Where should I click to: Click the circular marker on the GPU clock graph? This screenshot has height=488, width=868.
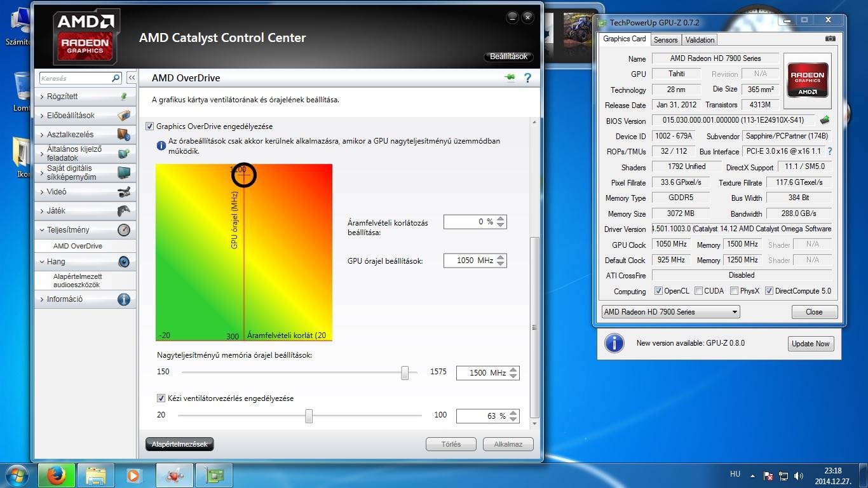(243, 174)
